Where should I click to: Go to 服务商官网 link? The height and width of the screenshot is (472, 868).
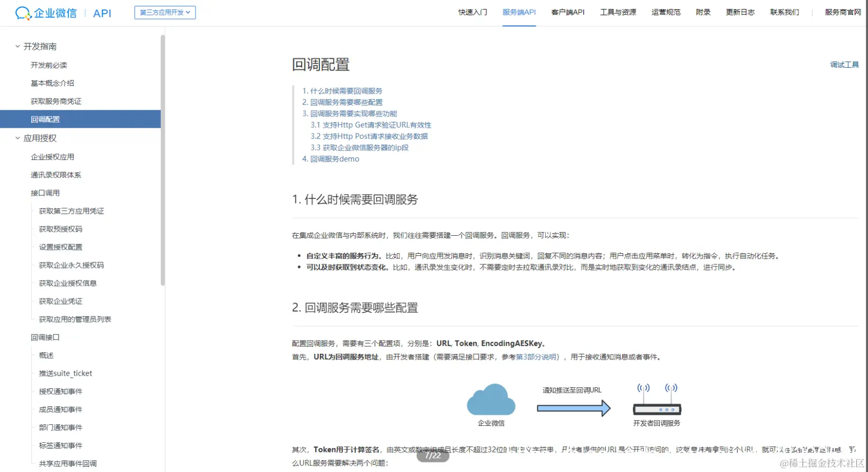843,12
